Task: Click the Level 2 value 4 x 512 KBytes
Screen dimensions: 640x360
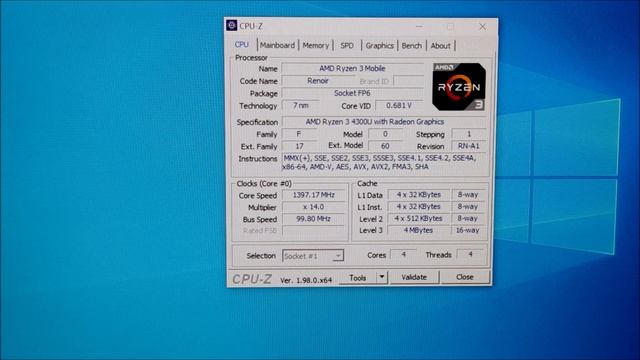Action: pos(419,218)
